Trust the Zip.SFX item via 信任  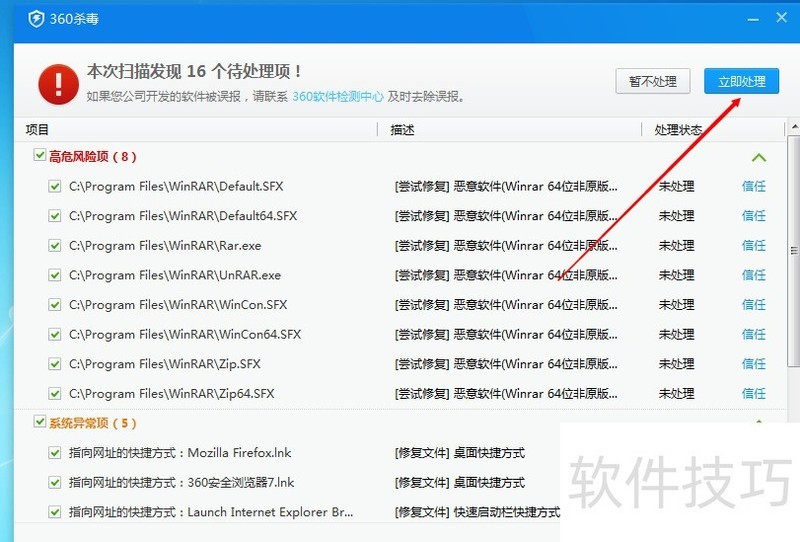[754, 364]
